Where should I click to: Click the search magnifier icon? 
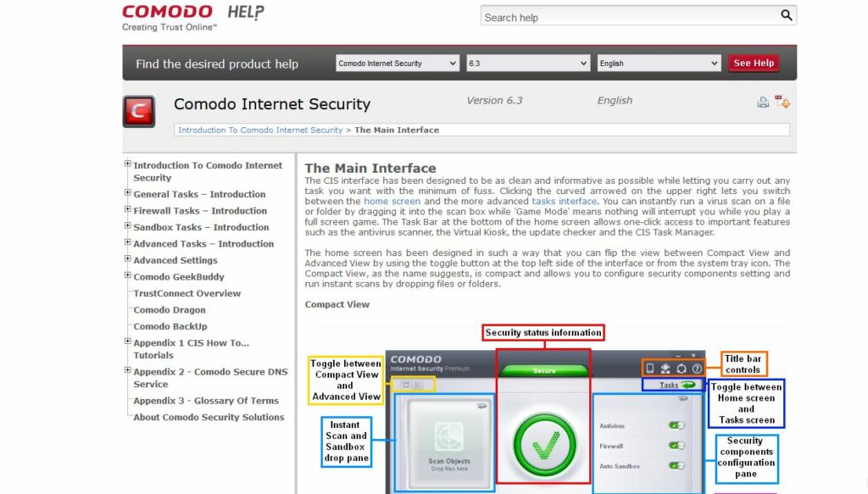tap(786, 15)
